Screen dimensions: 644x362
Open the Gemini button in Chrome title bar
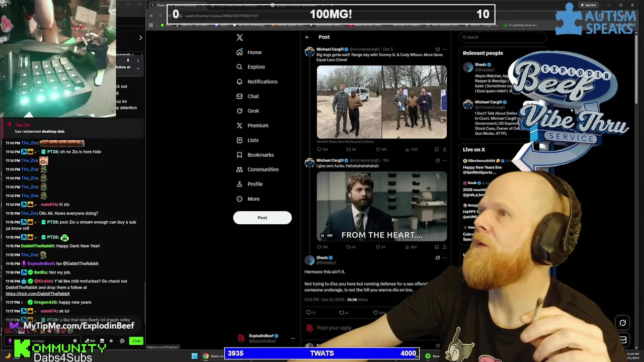pos(588,5)
